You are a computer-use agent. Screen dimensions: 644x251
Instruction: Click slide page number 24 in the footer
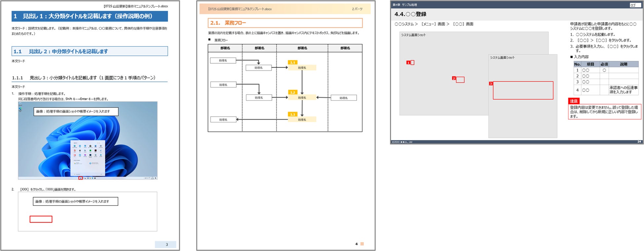pyautogui.click(x=639, y=142)
